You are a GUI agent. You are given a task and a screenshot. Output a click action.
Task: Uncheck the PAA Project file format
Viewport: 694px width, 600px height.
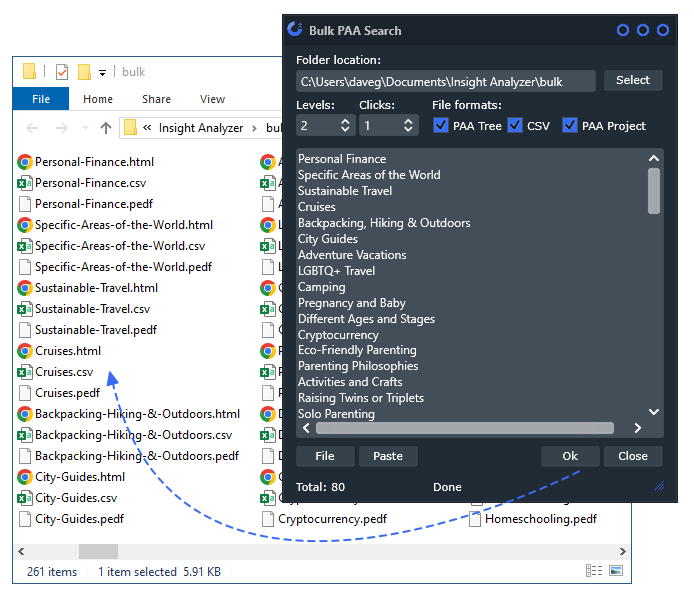[x=570, y=125]
